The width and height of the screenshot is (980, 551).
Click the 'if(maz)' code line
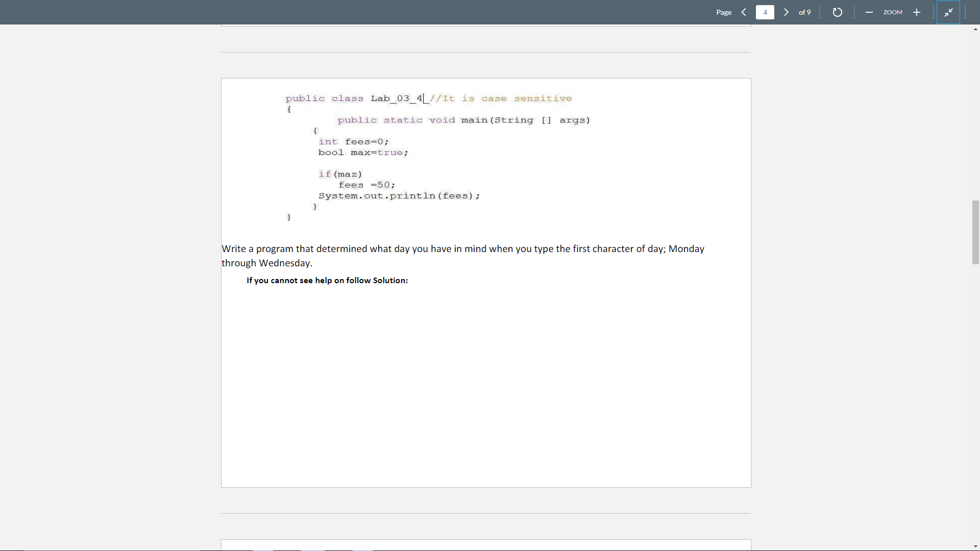point(340,174)
